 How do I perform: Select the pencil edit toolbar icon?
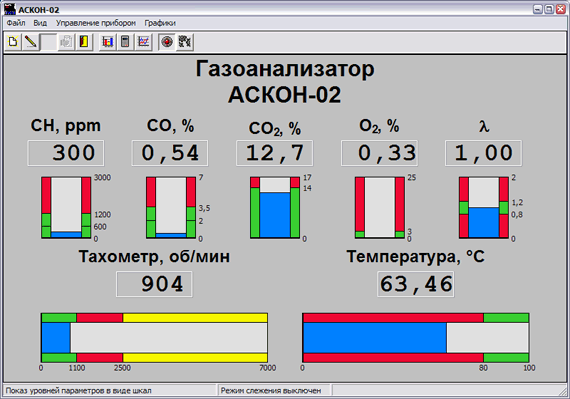pyautogui.click(x=31, y=42)
